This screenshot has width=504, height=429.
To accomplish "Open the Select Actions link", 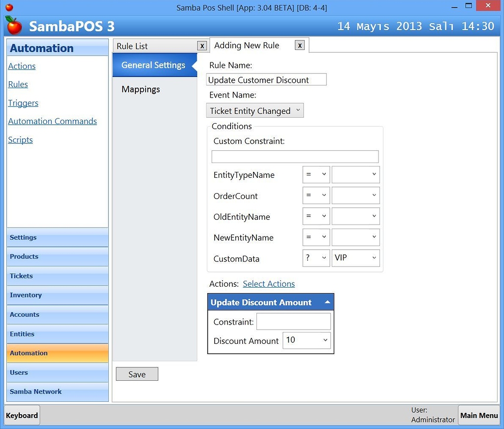I will pyautogui.click(x=268, y=284).
